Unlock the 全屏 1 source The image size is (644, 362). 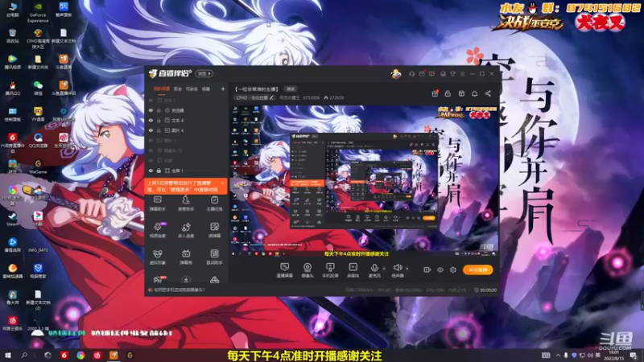pos(159,171)
